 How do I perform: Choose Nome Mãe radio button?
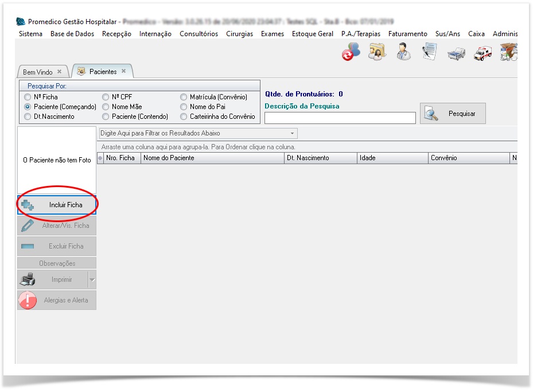coord(106,107)
